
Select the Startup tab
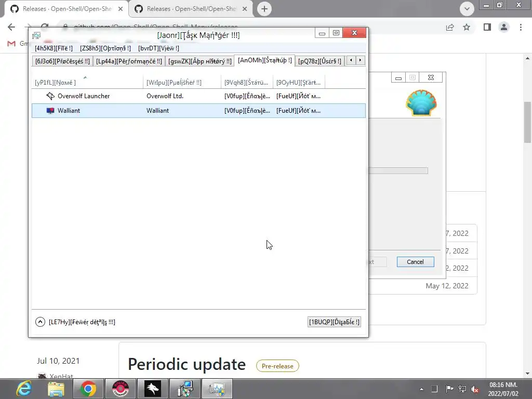264,60
